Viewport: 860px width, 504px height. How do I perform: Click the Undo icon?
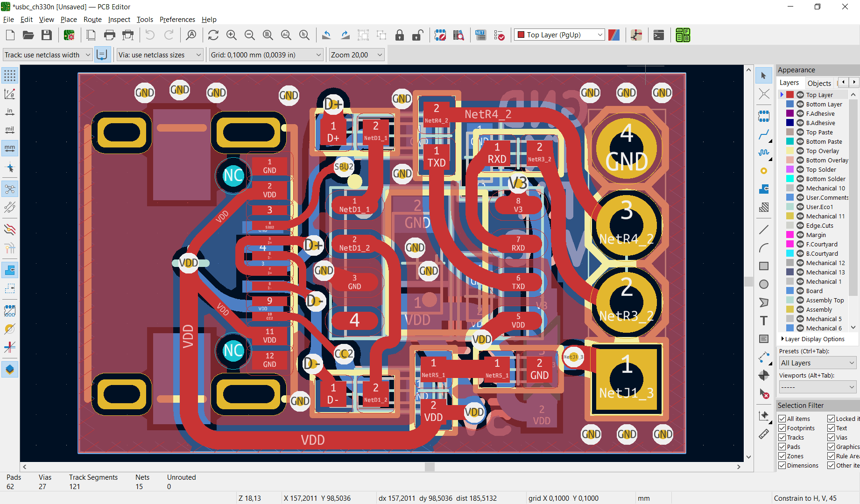coord(150,35)
